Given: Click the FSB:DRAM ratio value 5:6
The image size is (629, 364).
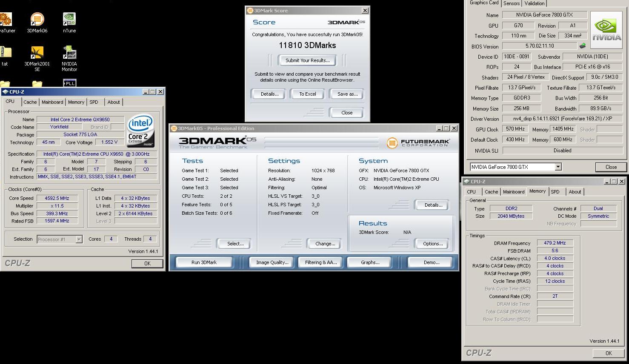Looking at the screenshot, I should 555,251.
